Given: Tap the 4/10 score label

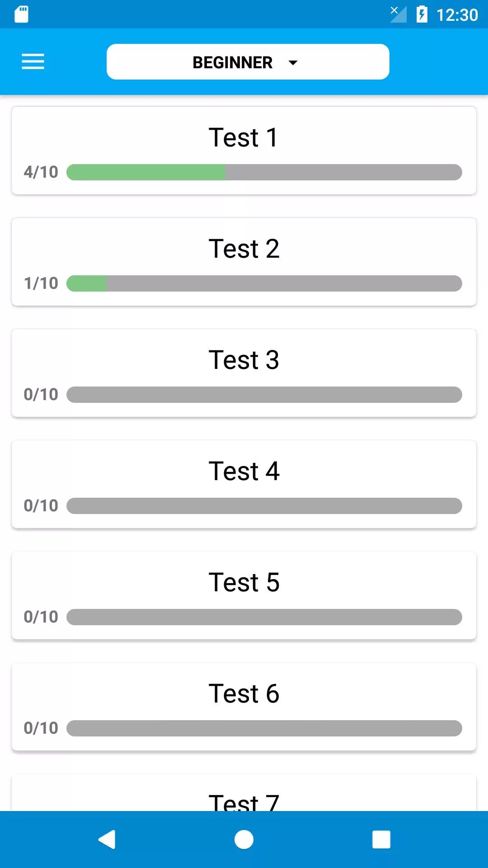Looking at the screenshot, I should coord(41,172).
